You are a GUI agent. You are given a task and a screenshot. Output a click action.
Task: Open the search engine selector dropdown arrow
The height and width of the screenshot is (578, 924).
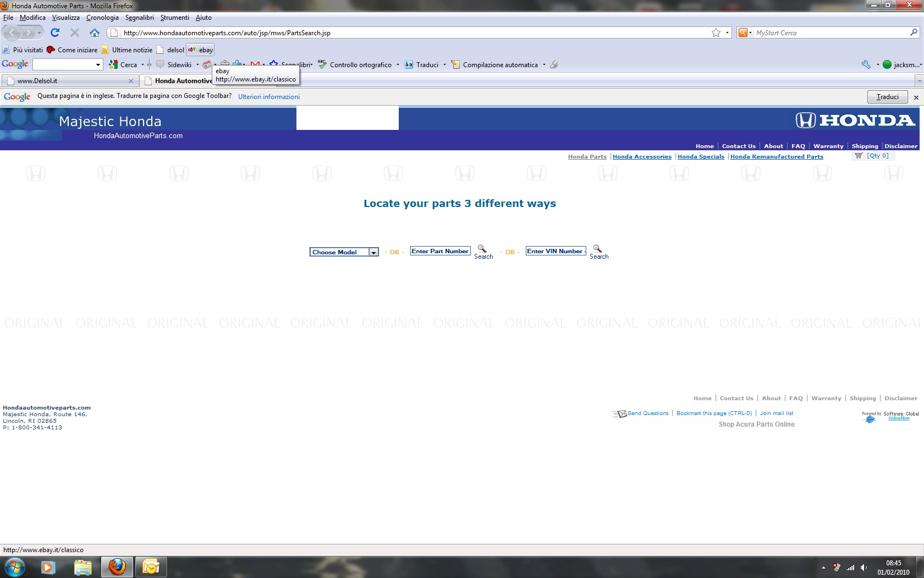point(750,33)
